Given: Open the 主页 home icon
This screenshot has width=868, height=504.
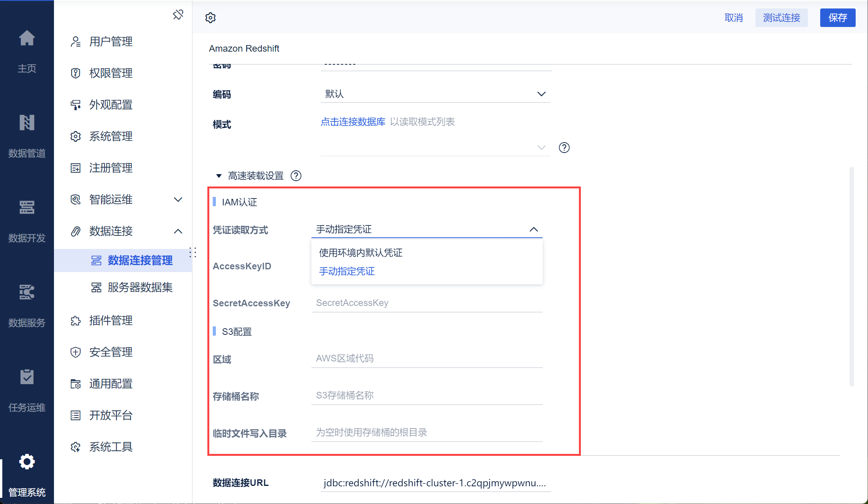Looking at the screenshot, I should (x=27, y=39).
